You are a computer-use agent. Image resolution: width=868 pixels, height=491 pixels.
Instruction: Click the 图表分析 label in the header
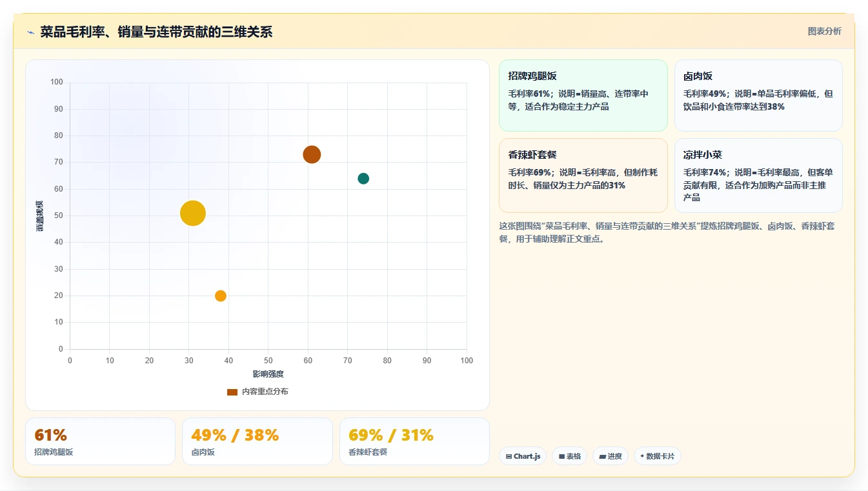click(x=824, y=31)
